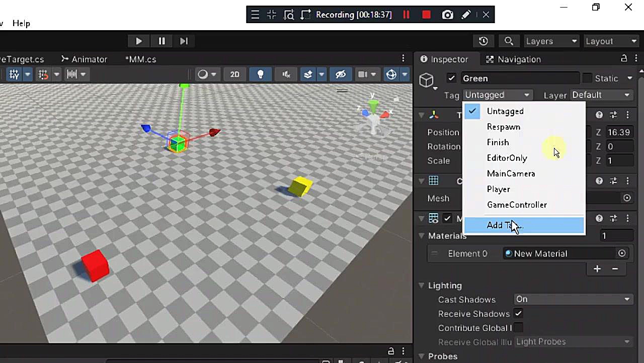This screenshot has width=644, height=363.
Task: Open the Layout dropdown in the toolbar
Action: 612,41
